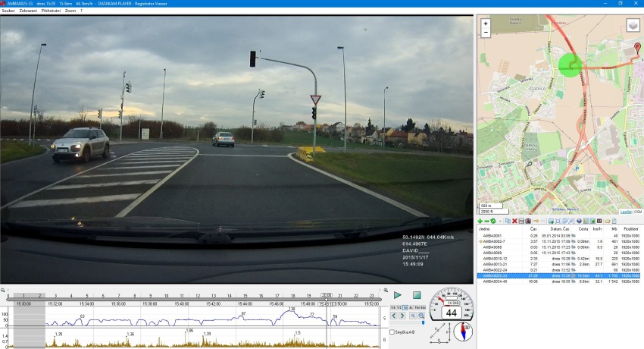
Task: Click the red X delete icon
Action: tap(514, 221)
